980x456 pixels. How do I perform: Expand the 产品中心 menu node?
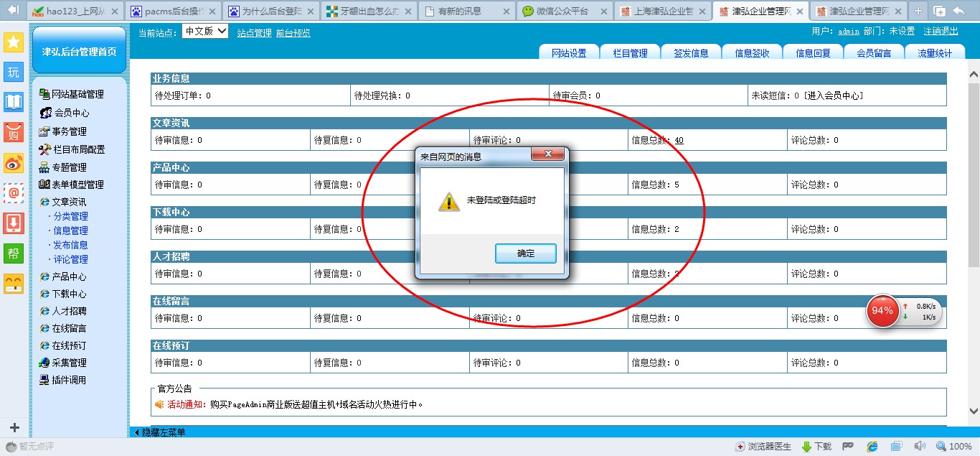click(x=69, y=276)
